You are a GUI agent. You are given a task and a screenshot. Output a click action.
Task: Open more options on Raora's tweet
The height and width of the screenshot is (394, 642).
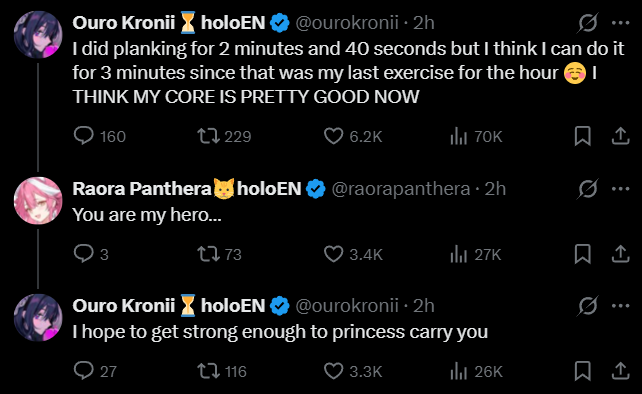[x=621, y=189]
